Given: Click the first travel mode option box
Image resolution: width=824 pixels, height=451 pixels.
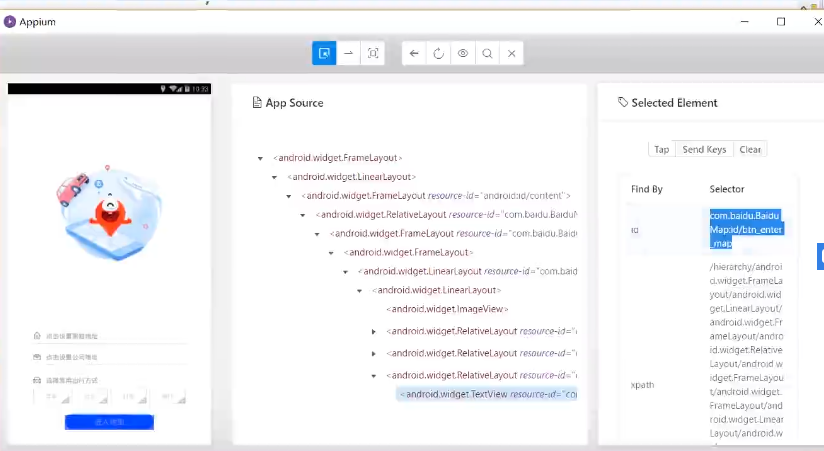Looking at the screenshot, I should point(52,397).
